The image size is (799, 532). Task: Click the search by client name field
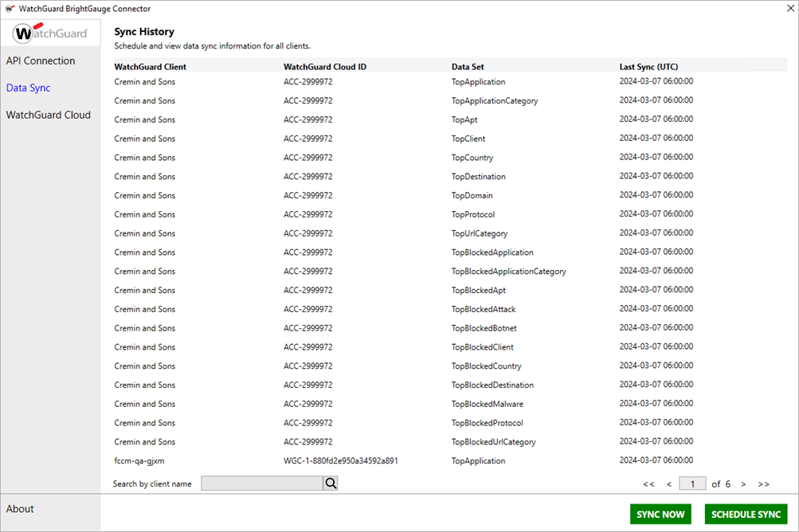pos(261,483)
